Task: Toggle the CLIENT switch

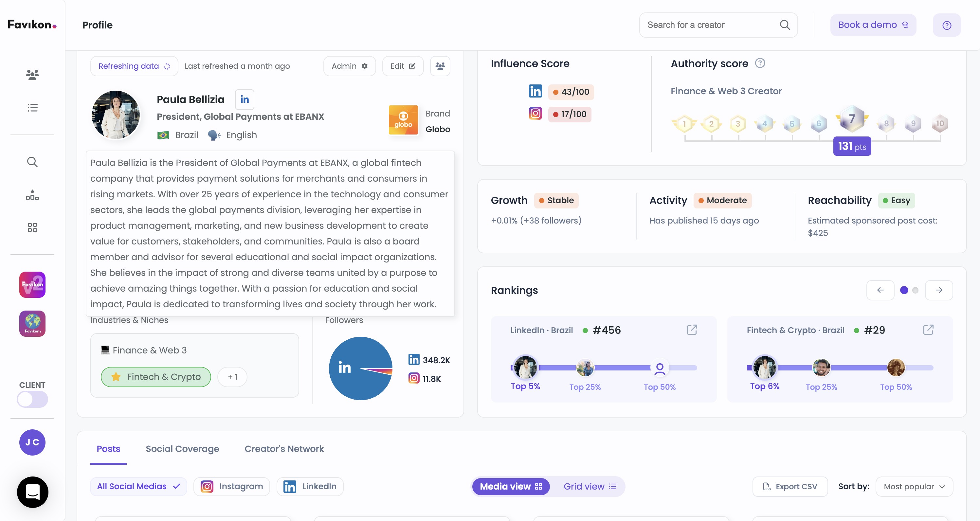Action: tap(32, 399)
